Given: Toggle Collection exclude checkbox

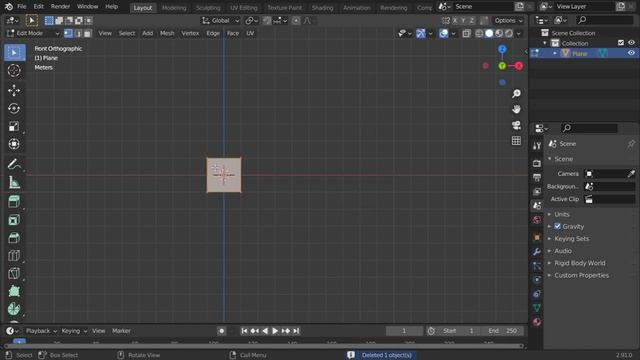Looking at the screenshot, I should [621, 42].
